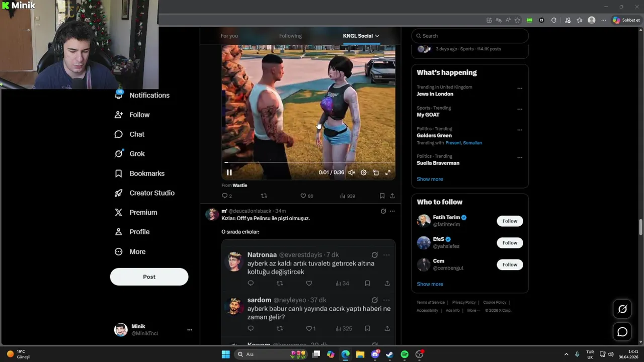
Task: Bookmark the quoted sardom tweet
Action: 367,328
